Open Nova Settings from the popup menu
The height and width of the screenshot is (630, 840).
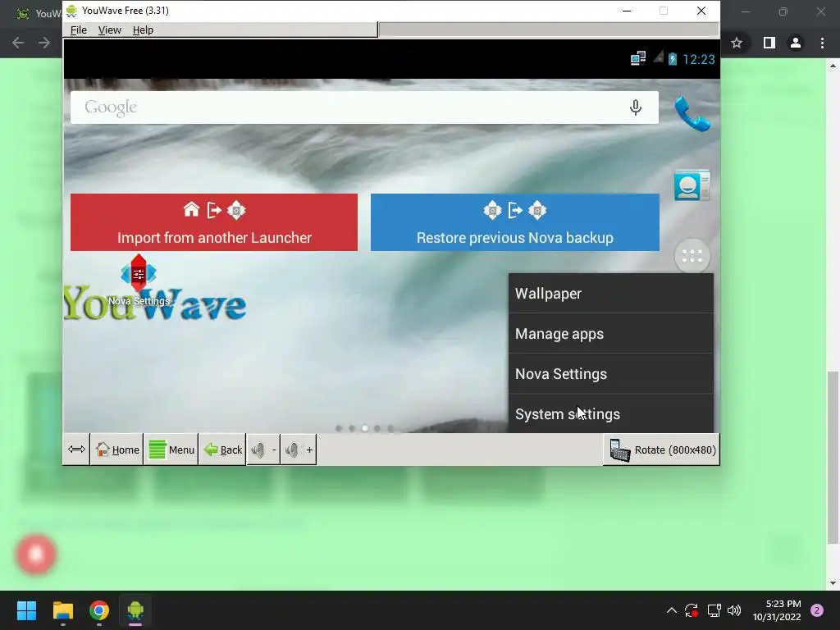pyautogui.click(x=610, y=374)
